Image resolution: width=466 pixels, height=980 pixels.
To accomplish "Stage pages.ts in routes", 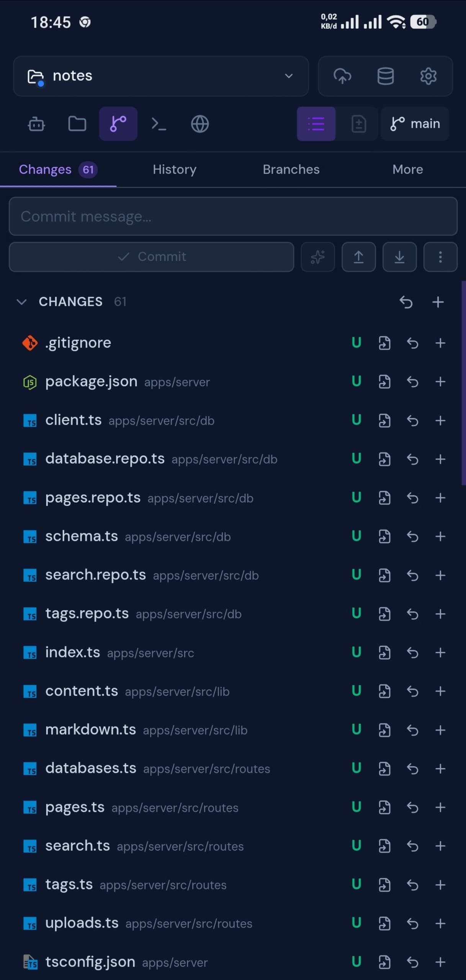I will tap(440, 807).
